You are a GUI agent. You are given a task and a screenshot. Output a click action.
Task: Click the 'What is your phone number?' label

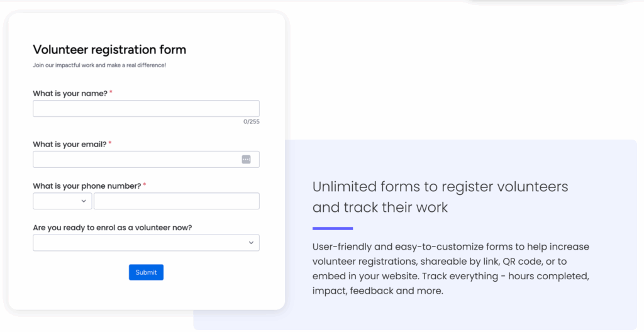pyautogui.click(x=87, y=186)
